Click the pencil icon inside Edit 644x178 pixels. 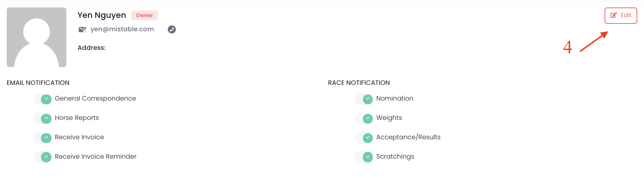613,16
